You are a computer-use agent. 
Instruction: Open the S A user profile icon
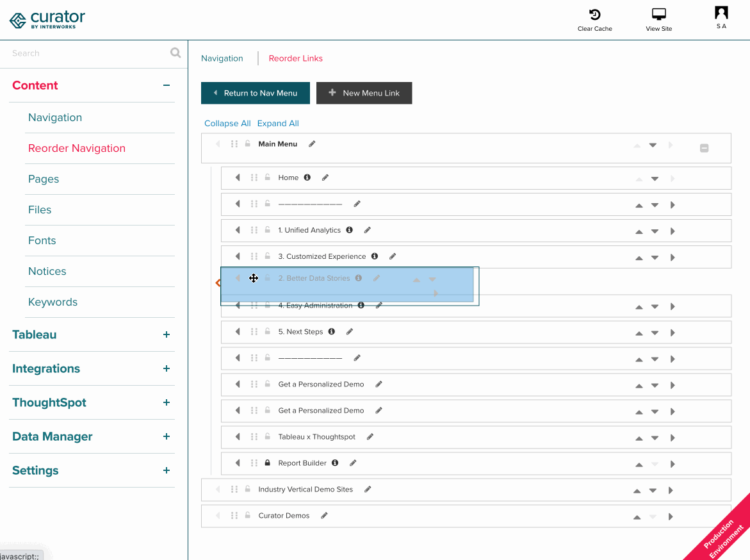click(721, 12)
